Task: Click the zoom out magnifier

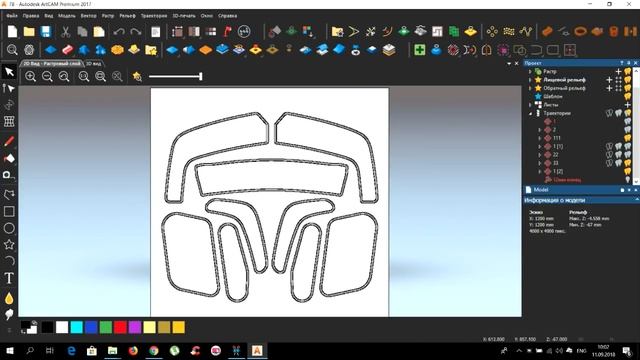Action: (x=47, y=76)
